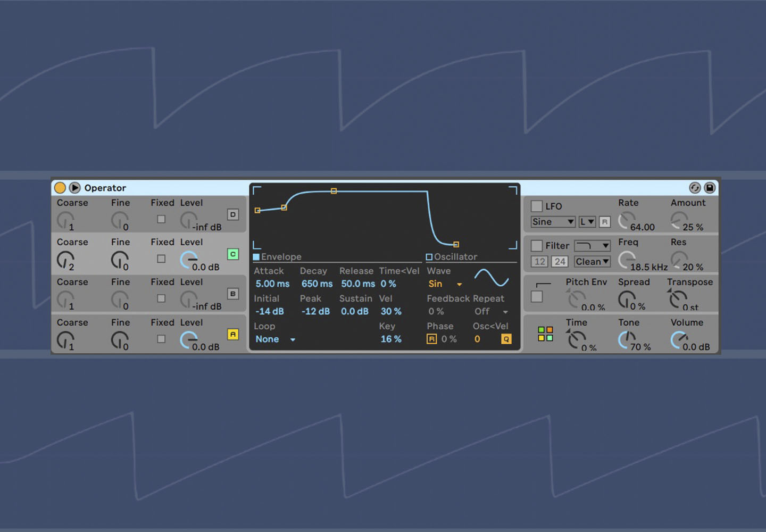766x532 pixels.
Task: Click the Spread knob
Action: point(627,299)
